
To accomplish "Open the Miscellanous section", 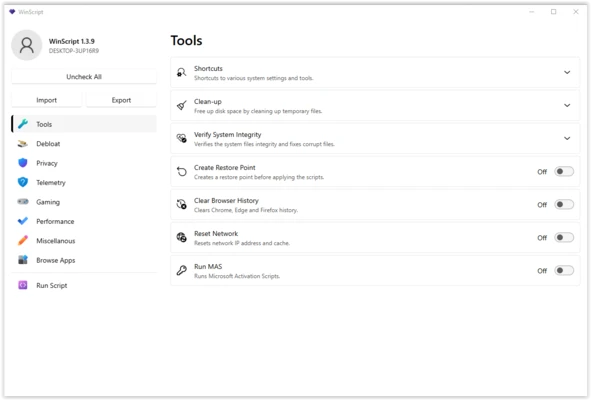I will [x=84, y=241].
